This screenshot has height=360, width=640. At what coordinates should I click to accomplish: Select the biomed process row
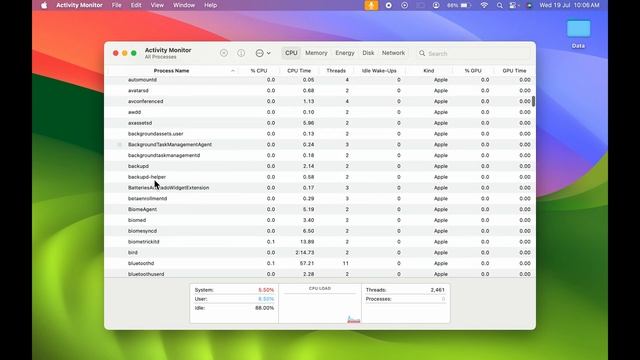click(x=320, y=220)
